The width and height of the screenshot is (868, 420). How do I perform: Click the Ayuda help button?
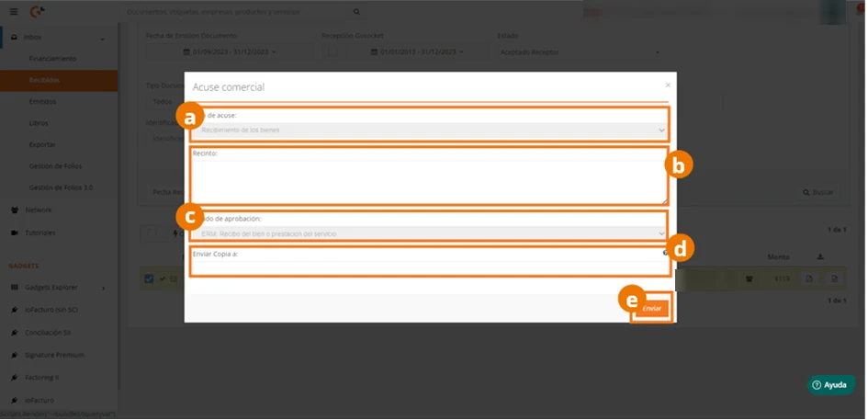pos(830,385)
